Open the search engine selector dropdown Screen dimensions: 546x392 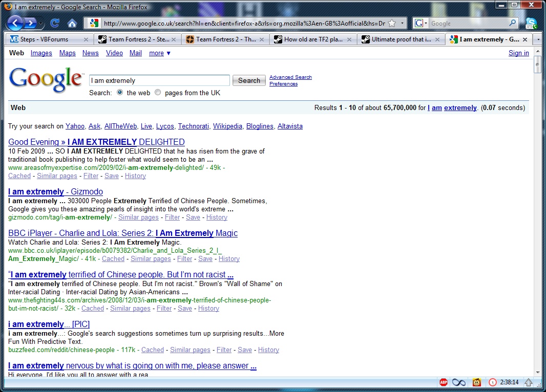click(421, 24)
